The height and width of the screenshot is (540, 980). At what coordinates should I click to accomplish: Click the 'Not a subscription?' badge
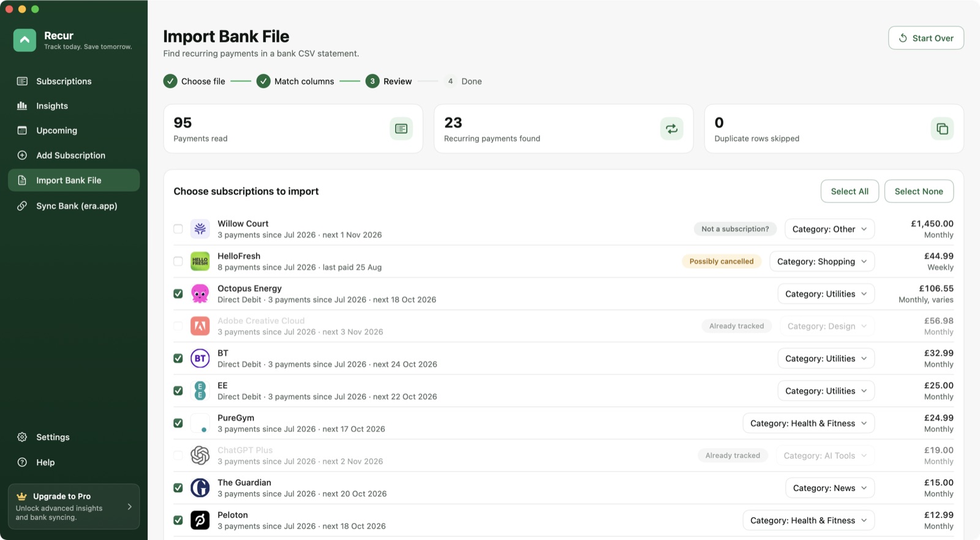(x=735, y=229)
